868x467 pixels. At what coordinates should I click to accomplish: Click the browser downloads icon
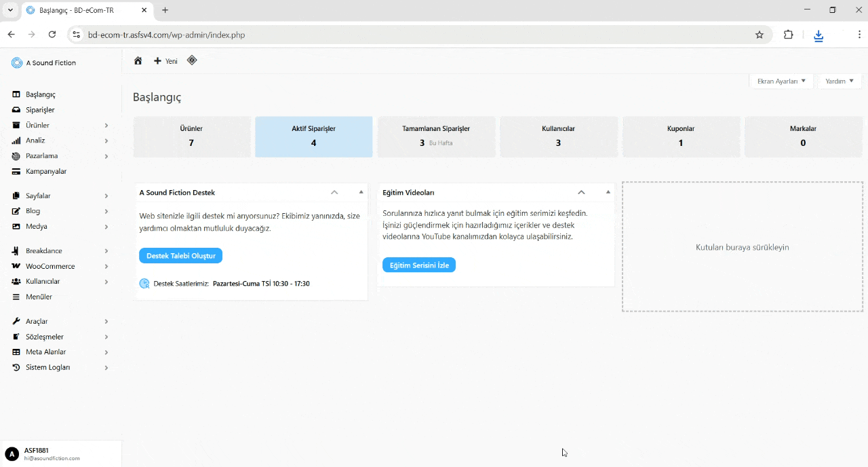(818, 35)
